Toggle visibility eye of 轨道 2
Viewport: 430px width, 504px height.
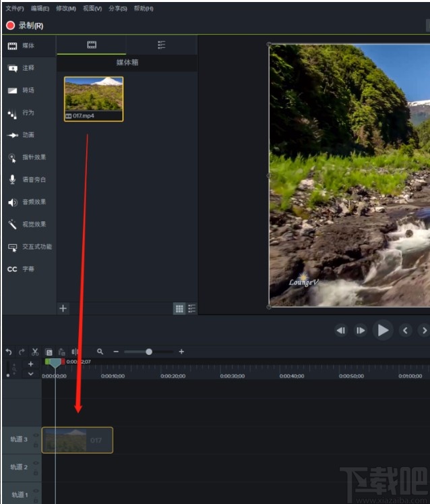pyautogui.click(x=36, y=463)
